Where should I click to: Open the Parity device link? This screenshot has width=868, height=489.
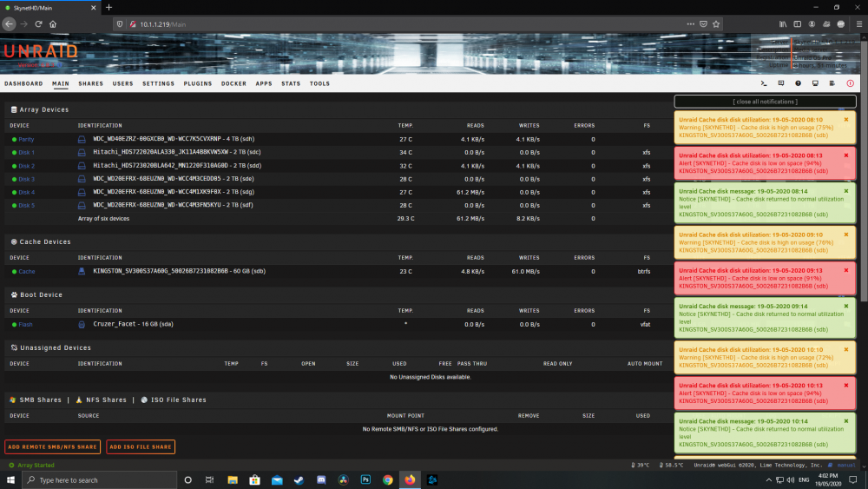pyautogui.click(x=26, y=140)
